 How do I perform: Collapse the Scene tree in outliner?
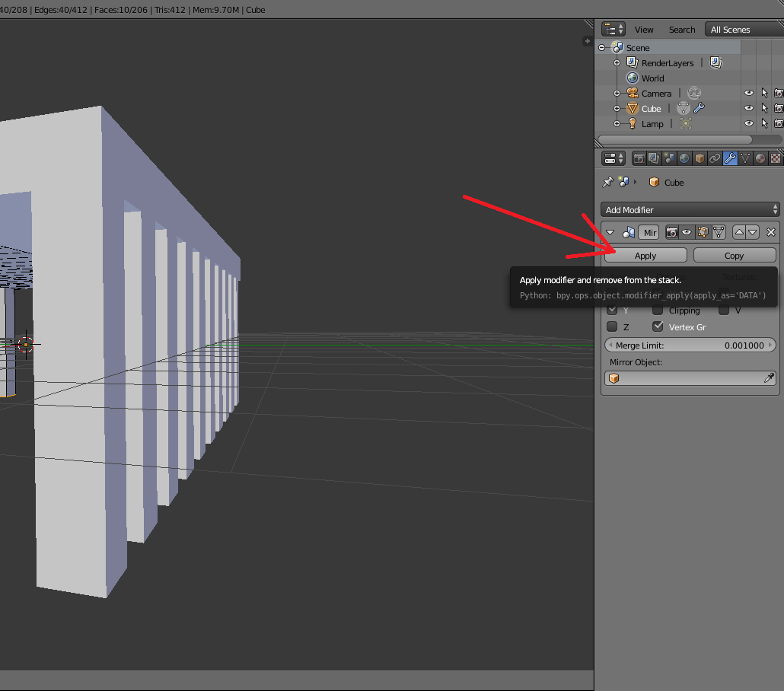[602, 47]
